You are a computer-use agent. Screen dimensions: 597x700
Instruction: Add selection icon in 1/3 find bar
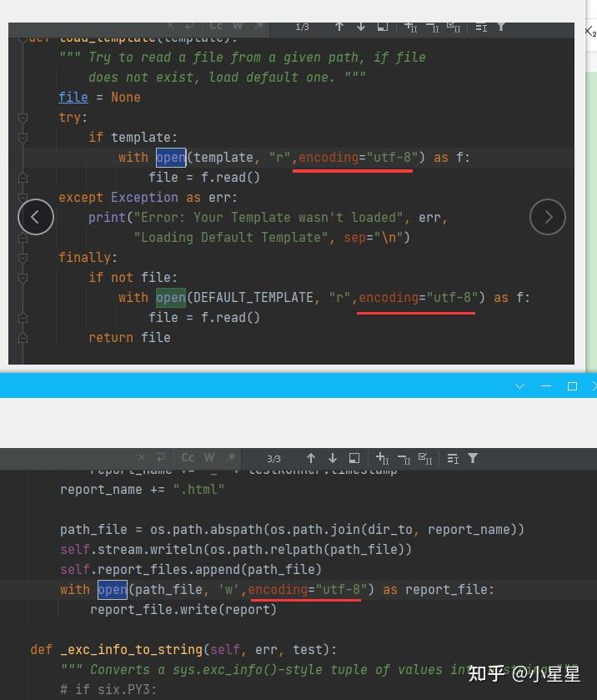coord(410,28)
